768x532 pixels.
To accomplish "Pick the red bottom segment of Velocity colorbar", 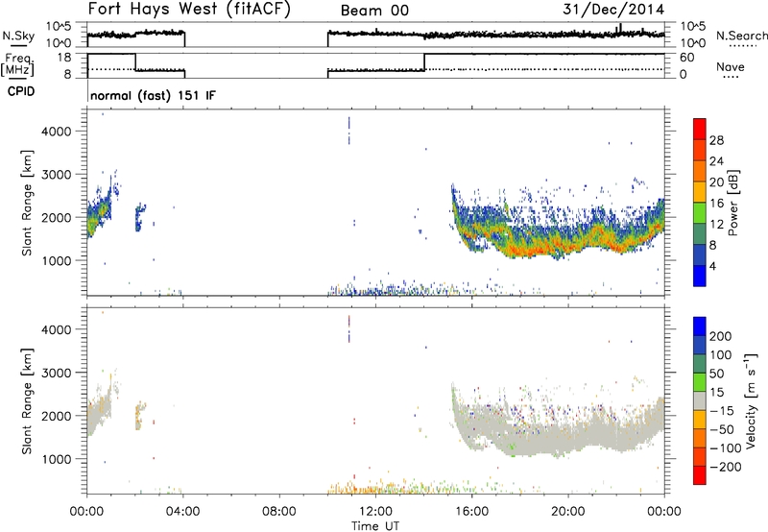I will pyautogui.click(x=700, y=475).
